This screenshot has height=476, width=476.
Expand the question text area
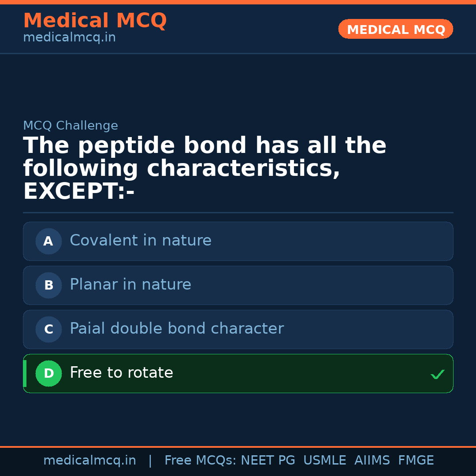205,167
